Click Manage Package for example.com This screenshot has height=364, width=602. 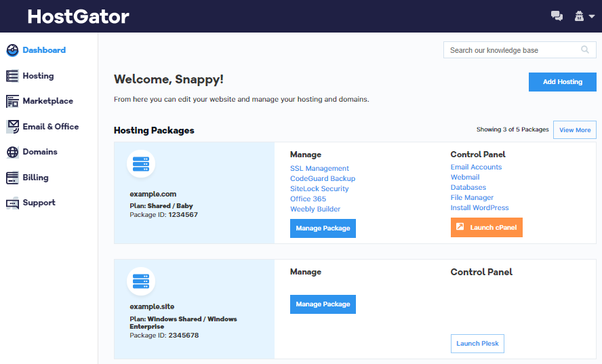(323, 228)
